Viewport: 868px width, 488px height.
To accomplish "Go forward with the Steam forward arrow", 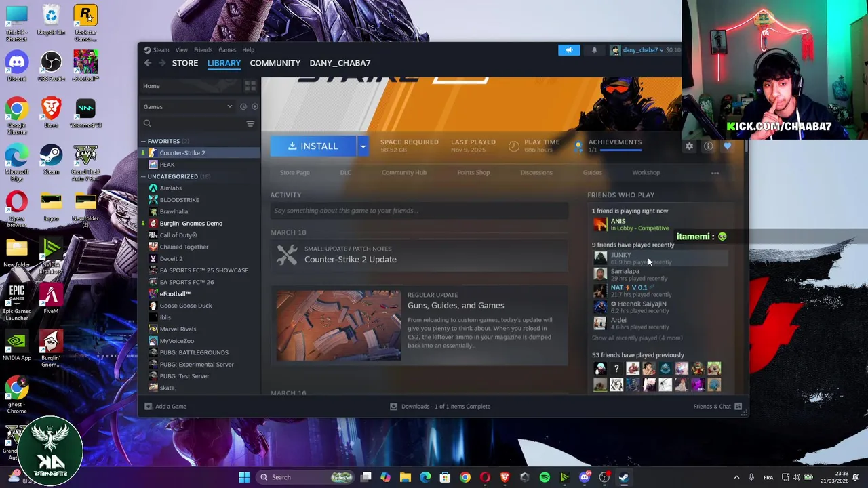I will pos(162,63).
